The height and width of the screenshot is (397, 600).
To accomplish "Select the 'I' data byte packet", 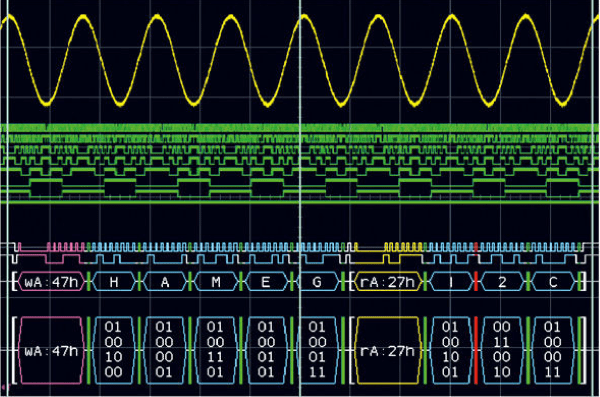I will point(451,282).
